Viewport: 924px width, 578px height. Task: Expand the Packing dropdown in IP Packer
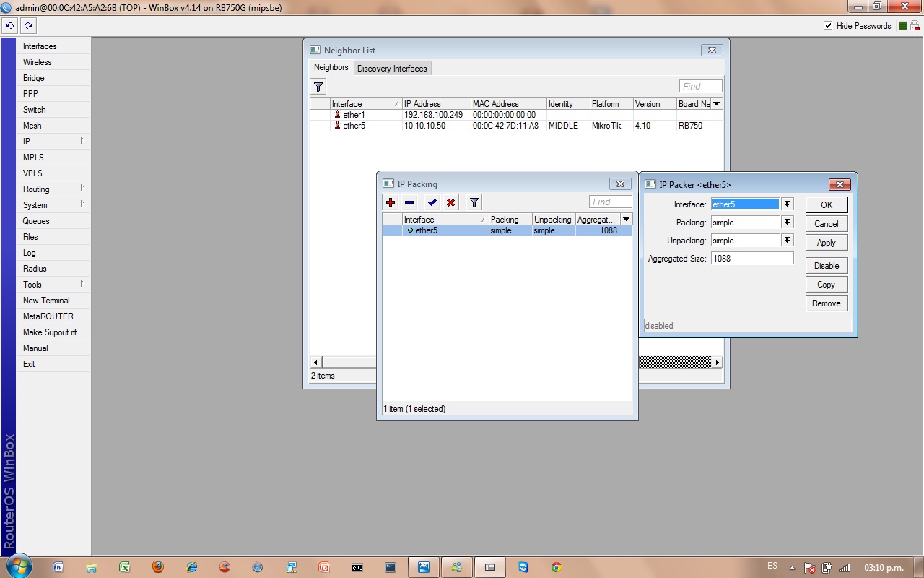(788, 223)
